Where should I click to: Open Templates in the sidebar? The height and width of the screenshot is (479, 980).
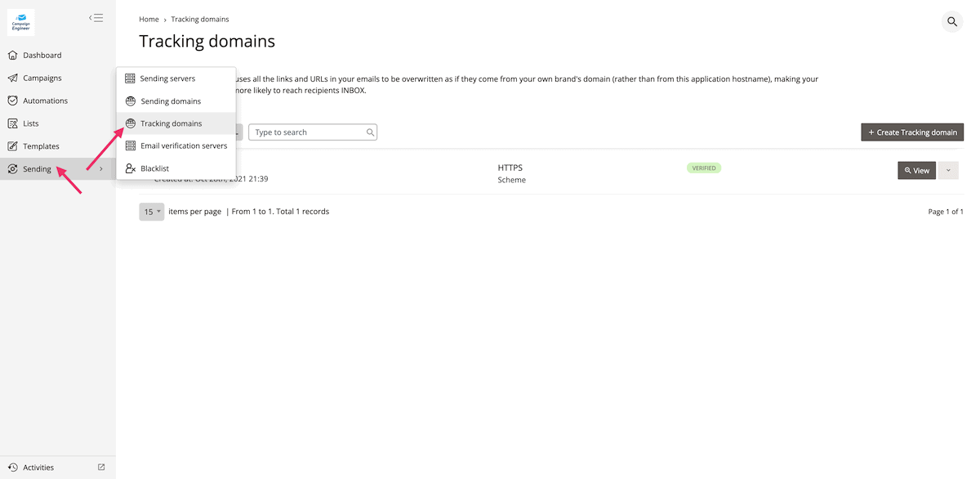point(41,146)
